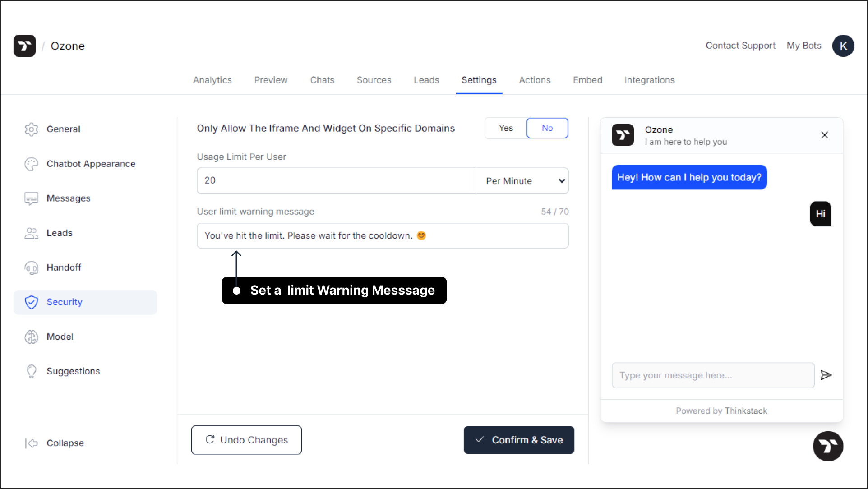This screenshot has height=489, width=868.
Task: Open the Per Minute dropdown
Action: point(522,181)
